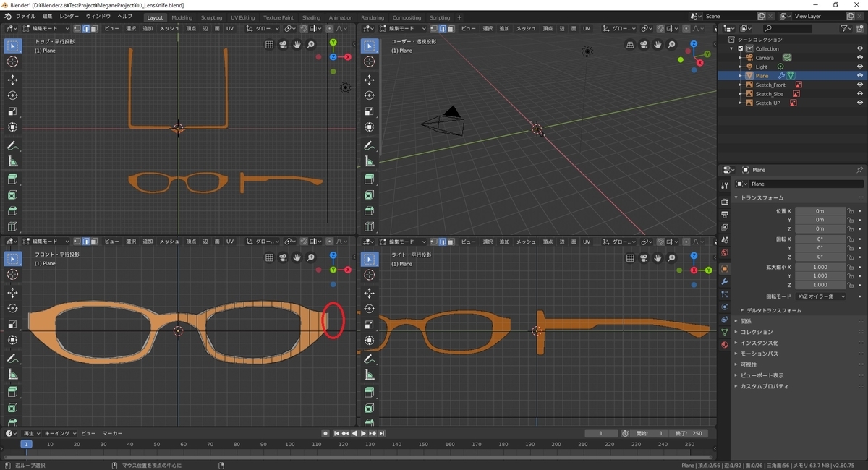Select the Extrude Region tool in top viewport
The width and height of the screenshot is (868, 470).
[13, 179]
